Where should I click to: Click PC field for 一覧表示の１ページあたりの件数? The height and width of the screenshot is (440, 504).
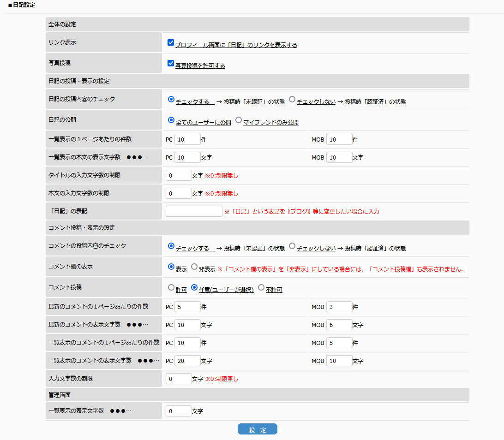[187, 139]
